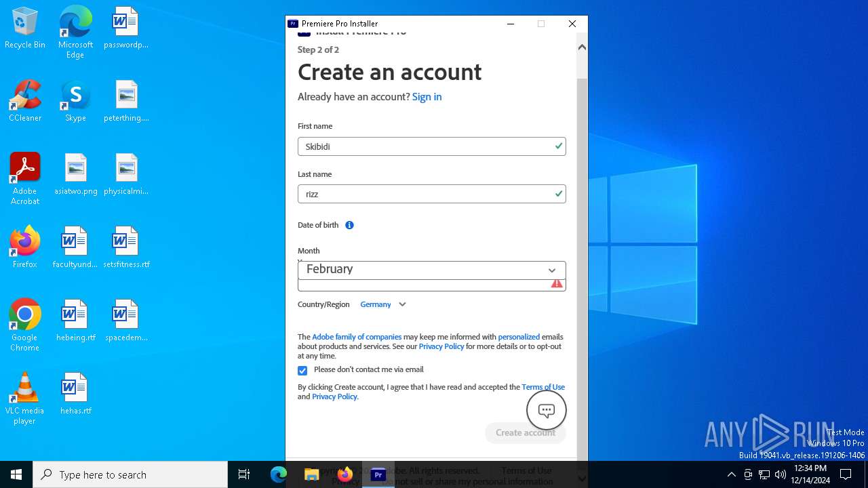Open the chat support bubble icon
868x488 pixels.
coord(547,410)
